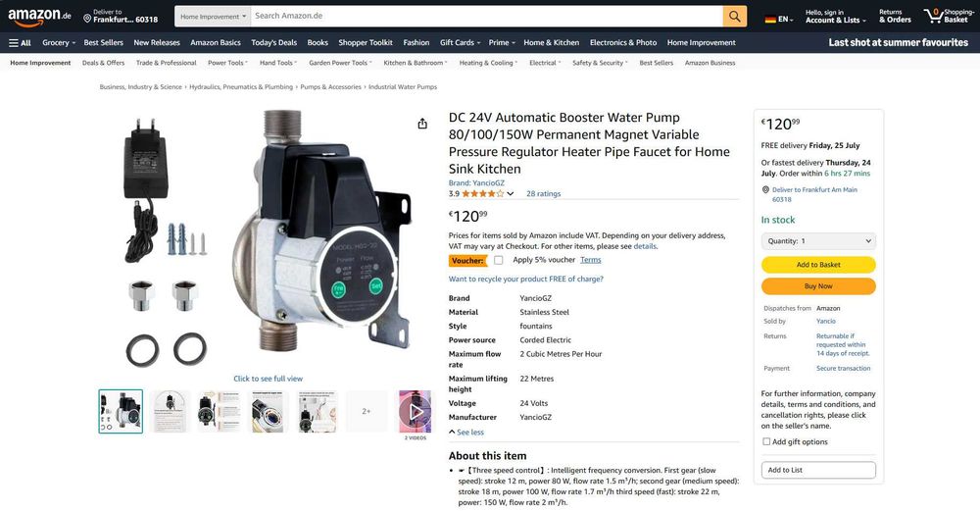Click the German flag language icon
980x511 pixels.
click(x=770, y=20)
